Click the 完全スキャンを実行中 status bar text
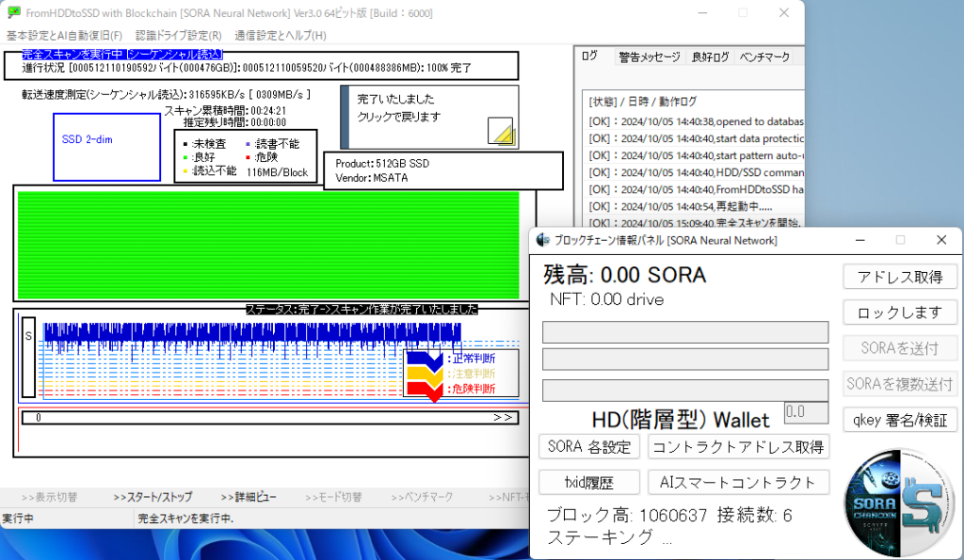 click(x=185, y=519)
